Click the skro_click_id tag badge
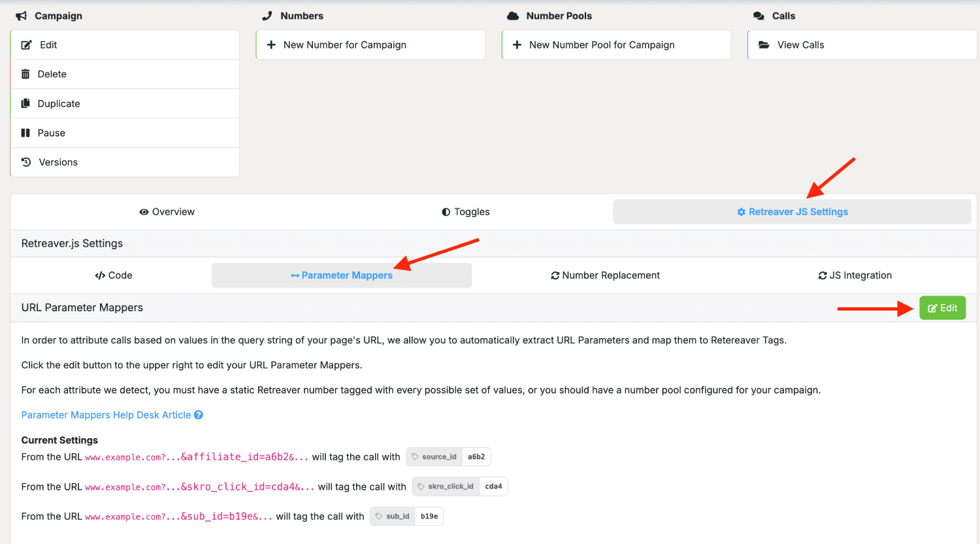Image resolution: width=980 pixels, height=544 pixels. (x=460, y=486)
